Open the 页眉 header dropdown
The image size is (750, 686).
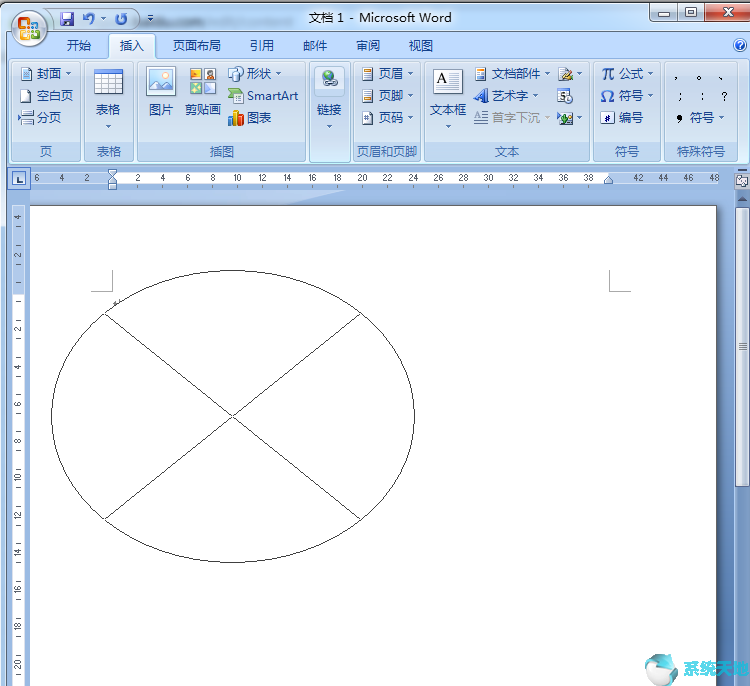[387, 73]
